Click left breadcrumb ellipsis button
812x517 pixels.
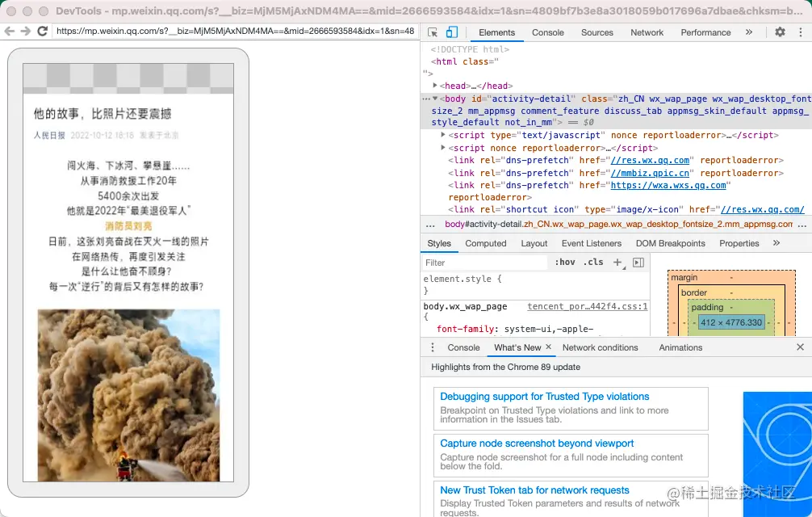430,225
